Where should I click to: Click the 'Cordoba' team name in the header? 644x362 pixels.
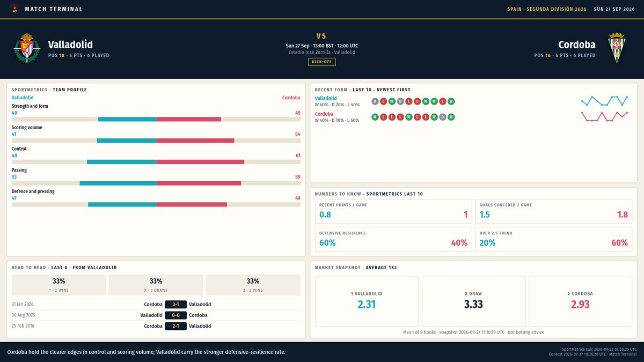pos(577,45)
